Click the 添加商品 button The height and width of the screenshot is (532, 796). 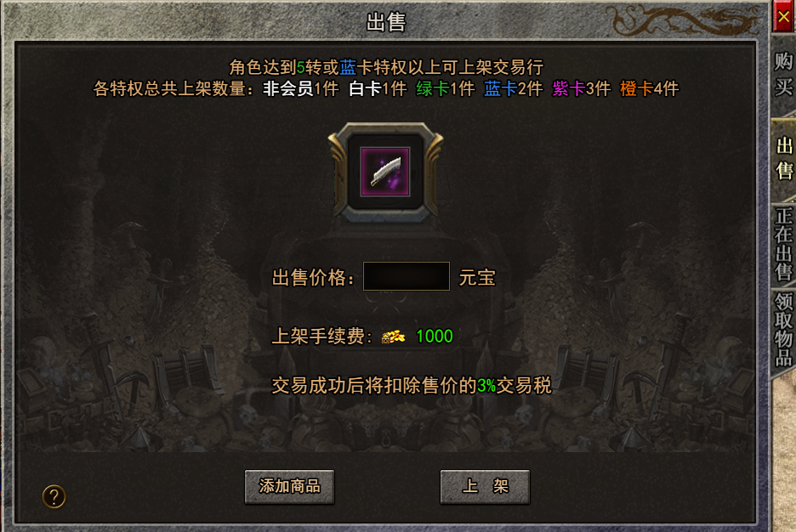(289, 486)
